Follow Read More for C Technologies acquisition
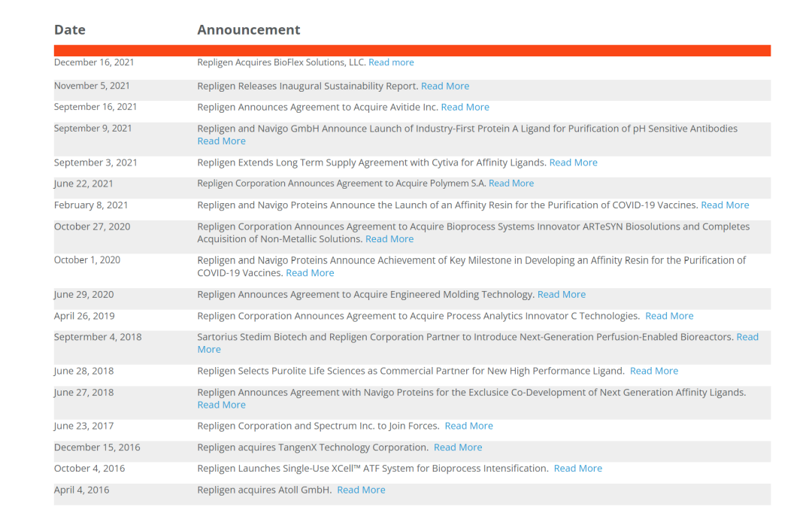Screen dimensions: 812x519 tap(669, 316)
